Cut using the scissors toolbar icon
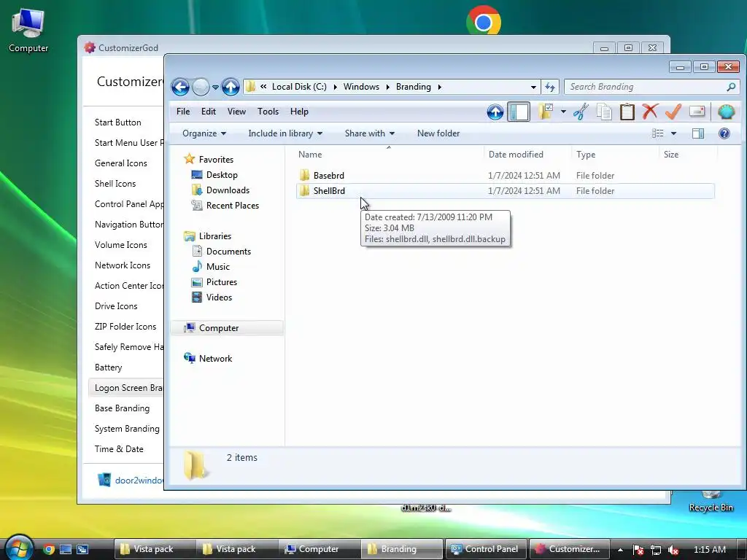 [x=581, y=112]
